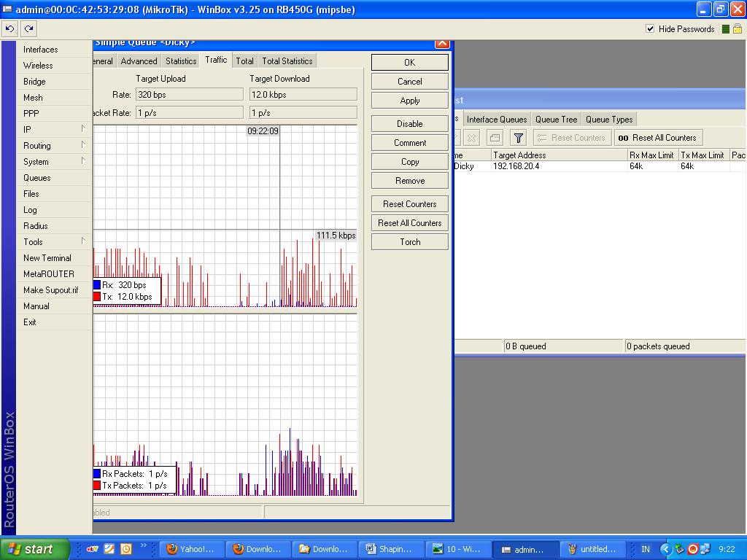Click the Cancel button

410,82
